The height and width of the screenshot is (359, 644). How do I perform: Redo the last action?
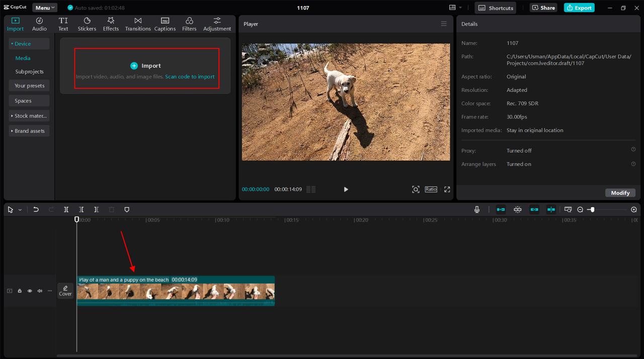[51, 210]
